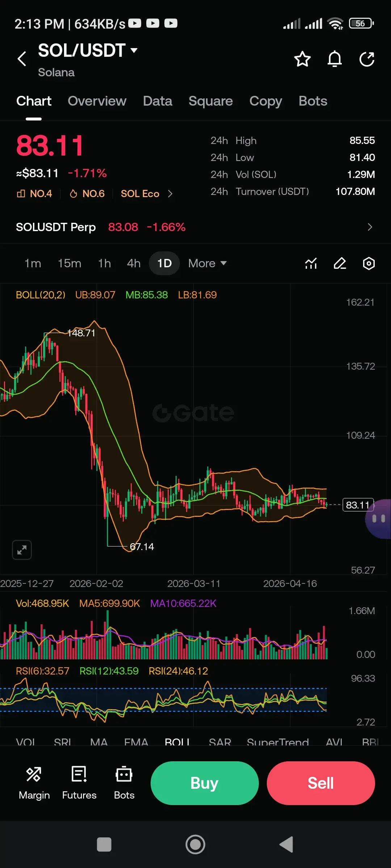
Task: Expand the SOL Eco category chevron
Action: click(x=170, y=194)
